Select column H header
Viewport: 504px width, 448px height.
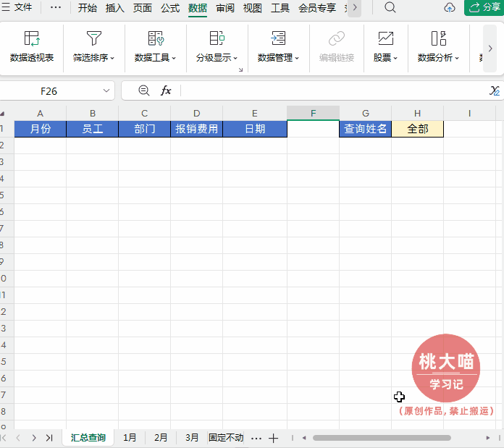point(418,114)
